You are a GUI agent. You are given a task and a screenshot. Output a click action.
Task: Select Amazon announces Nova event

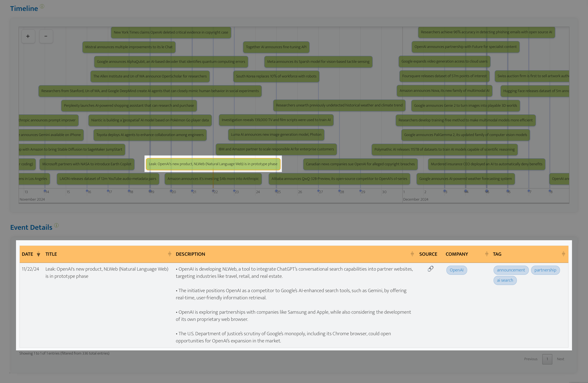(x=444, y=91)
